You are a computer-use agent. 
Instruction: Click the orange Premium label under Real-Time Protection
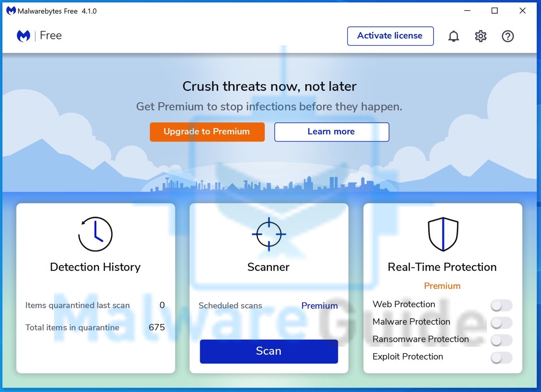tap(442, 286)
